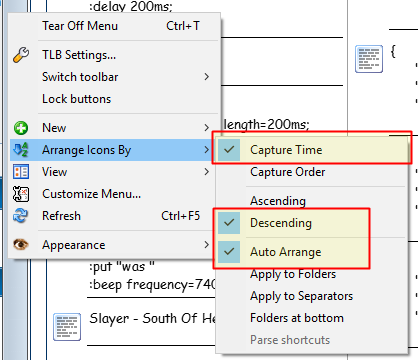Choose Capture Order sorting
The image size is (418, 360).
coord(311,172)
